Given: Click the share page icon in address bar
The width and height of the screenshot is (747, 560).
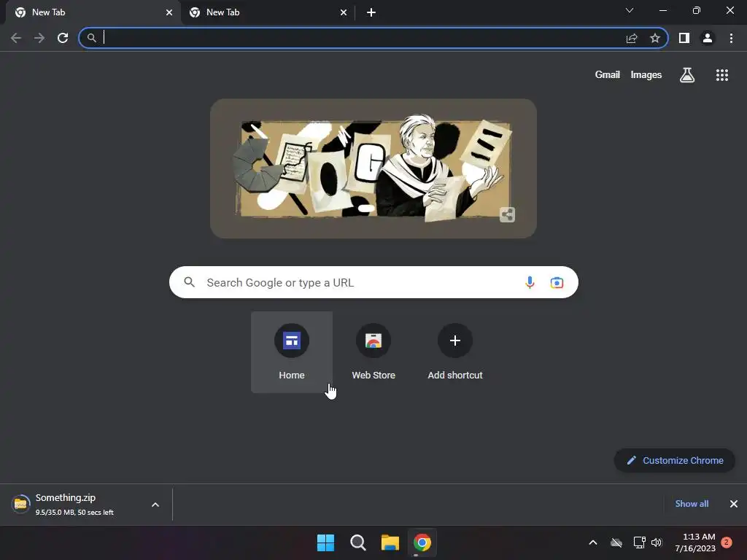Looking at the screenshot, I should 632,38.
